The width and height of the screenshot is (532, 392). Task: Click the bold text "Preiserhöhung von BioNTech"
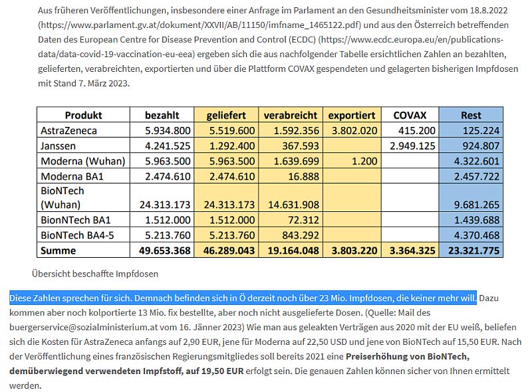[408, 357]
